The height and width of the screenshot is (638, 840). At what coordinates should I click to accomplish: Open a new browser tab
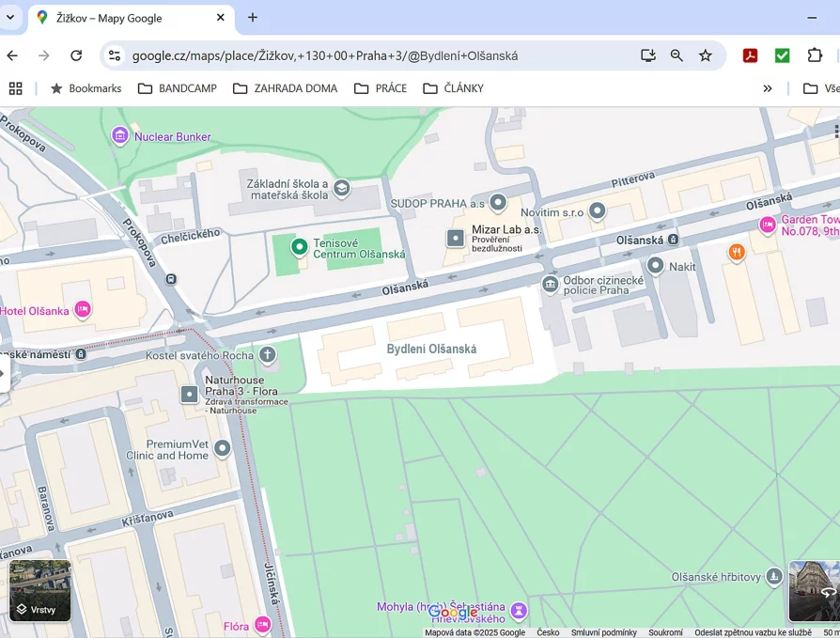click(253, 17)
